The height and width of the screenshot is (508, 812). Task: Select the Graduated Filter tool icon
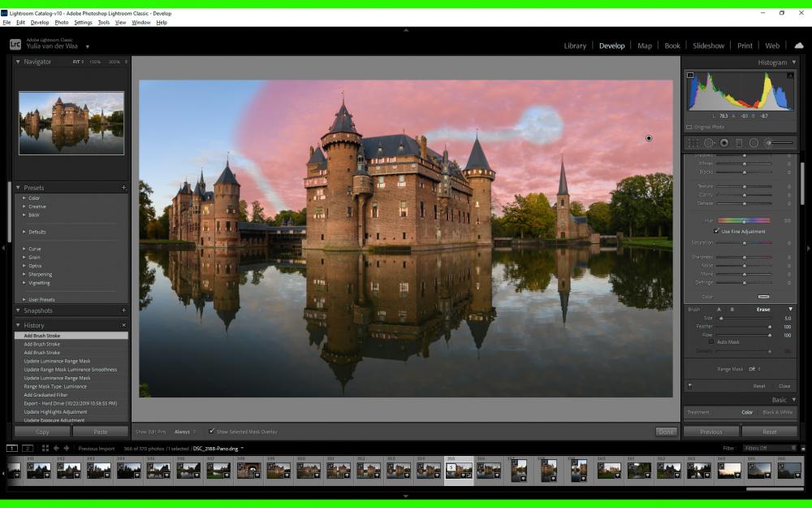coord(739,143)
